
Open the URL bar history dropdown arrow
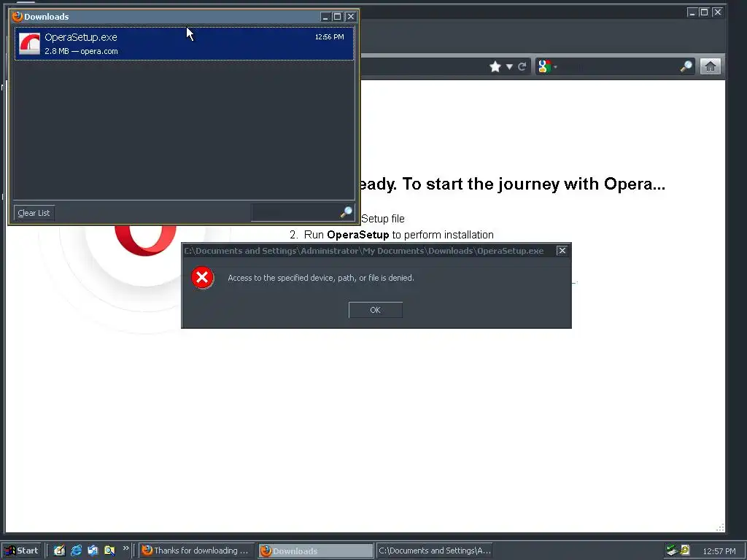tap(509, 66)
